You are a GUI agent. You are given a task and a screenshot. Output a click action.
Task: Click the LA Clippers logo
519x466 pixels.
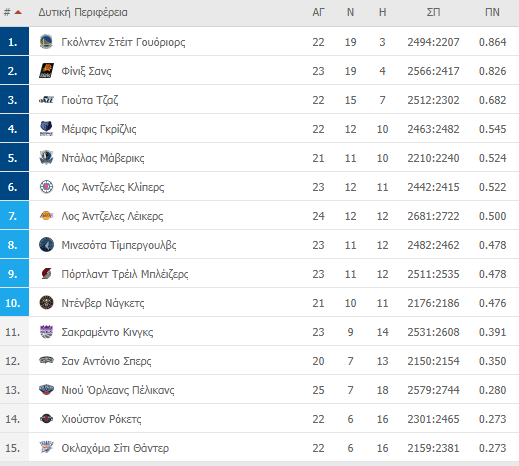click(x=46, y=187)
